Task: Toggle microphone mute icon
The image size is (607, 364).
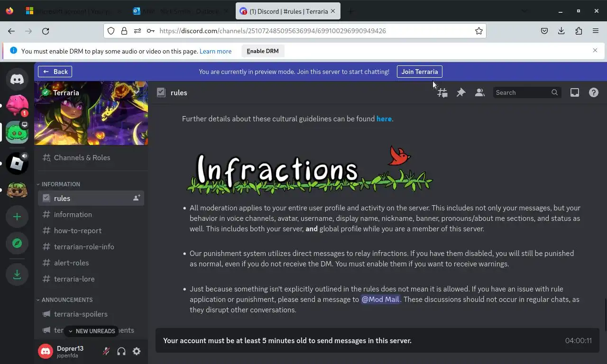Action: point(106,351)
